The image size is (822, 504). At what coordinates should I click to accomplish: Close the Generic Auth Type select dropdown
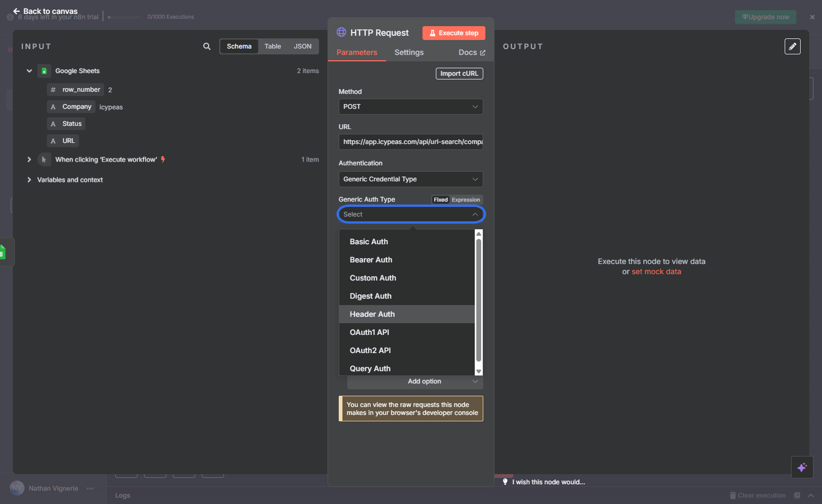coord(411,214)
